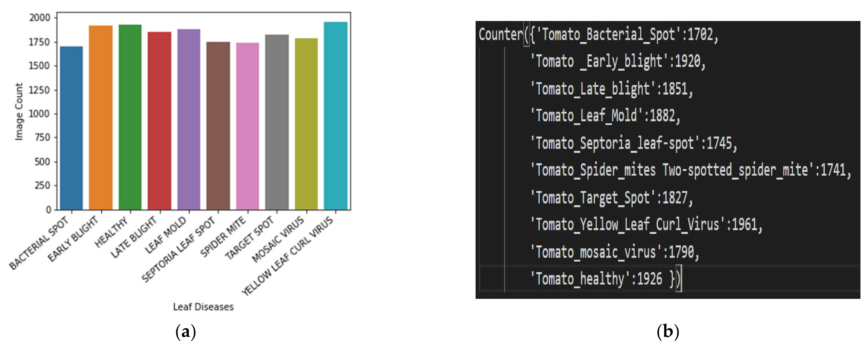Click the 'Tomato_Target_Spot':1827 line
The image size is (868, 349).
611,197
